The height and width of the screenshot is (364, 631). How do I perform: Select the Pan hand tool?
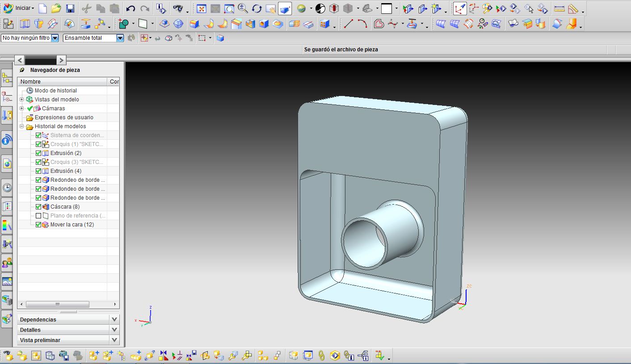pos(270,8)
